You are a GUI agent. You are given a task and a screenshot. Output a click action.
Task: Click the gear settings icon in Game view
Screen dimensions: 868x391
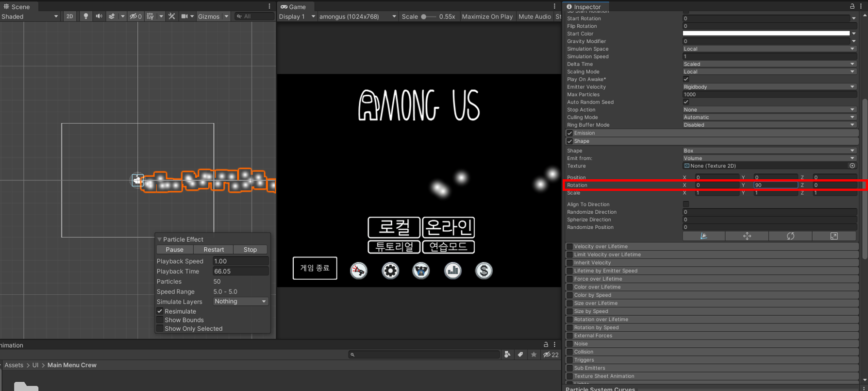pos(390,271)
